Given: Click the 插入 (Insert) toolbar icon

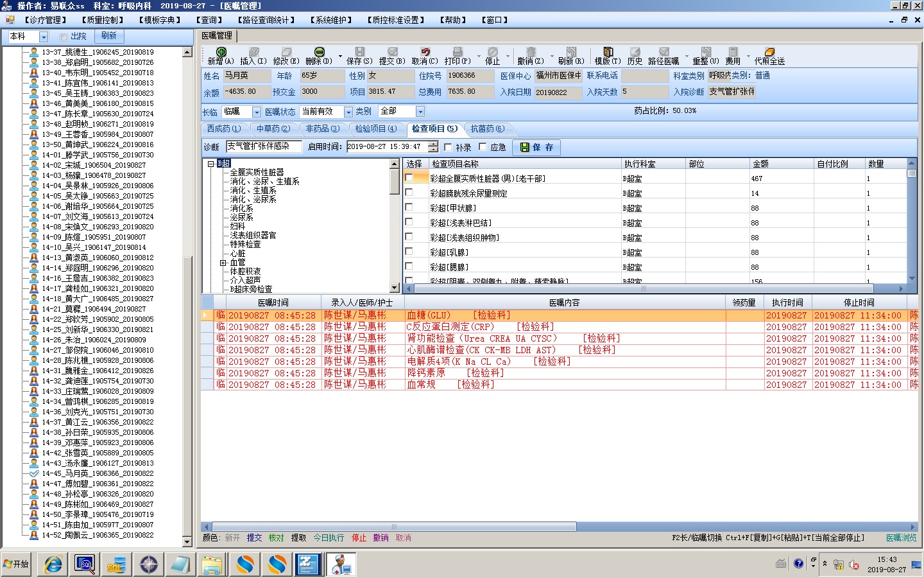Looking at the screenshot, I should [x=253, y=56].
